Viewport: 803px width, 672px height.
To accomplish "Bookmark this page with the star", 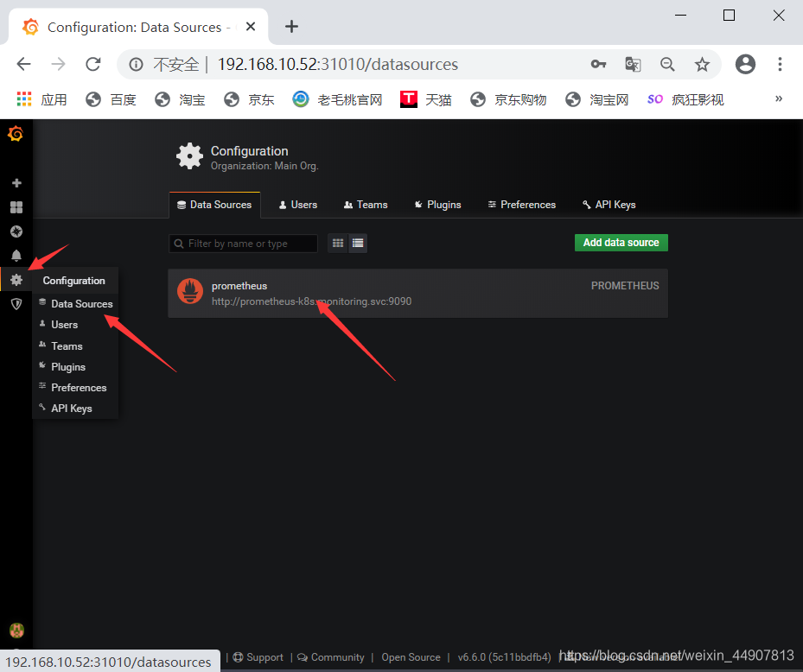I will point(702,65).
